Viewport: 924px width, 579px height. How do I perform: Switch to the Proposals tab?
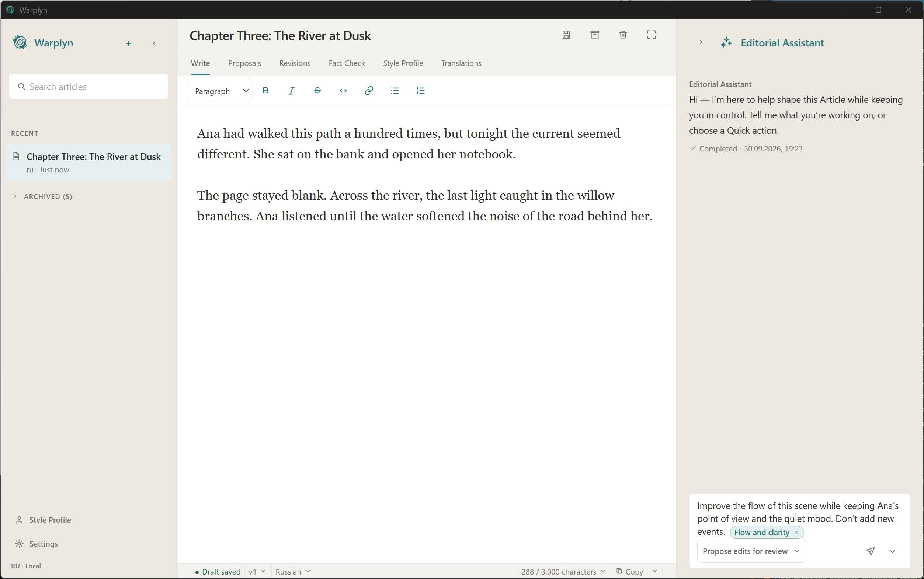(x=244, y=63)
